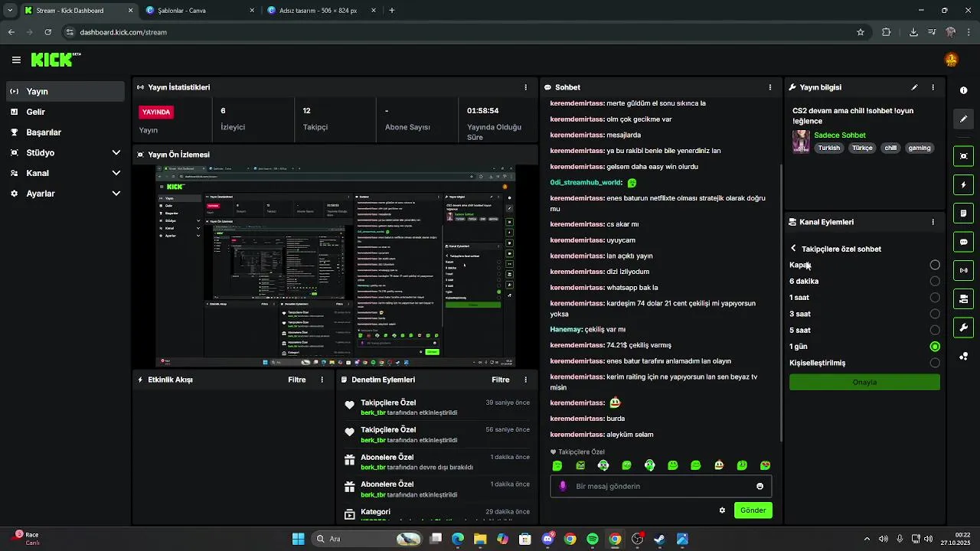Click the purple microphone icon in chat box
Image resolution: width=980 pixels, height=551 pixels.
[x=563, y=486]
